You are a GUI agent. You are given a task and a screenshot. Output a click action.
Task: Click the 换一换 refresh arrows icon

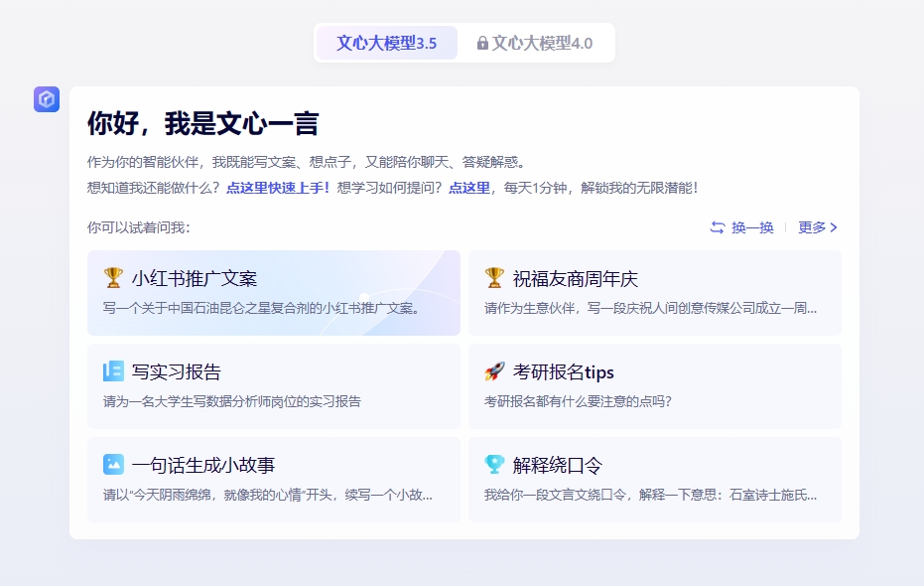pos(718,227)
